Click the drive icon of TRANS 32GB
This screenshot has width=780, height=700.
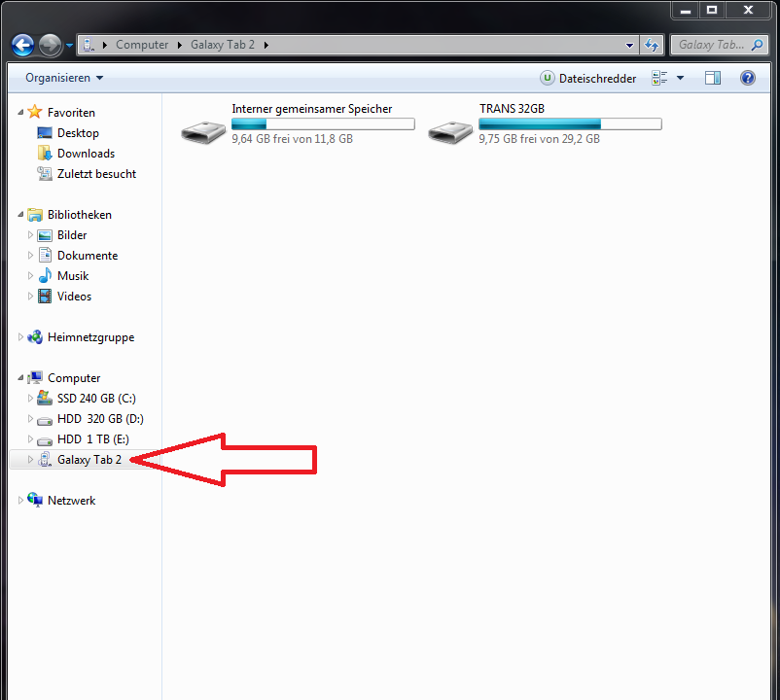tap(450, 132)
